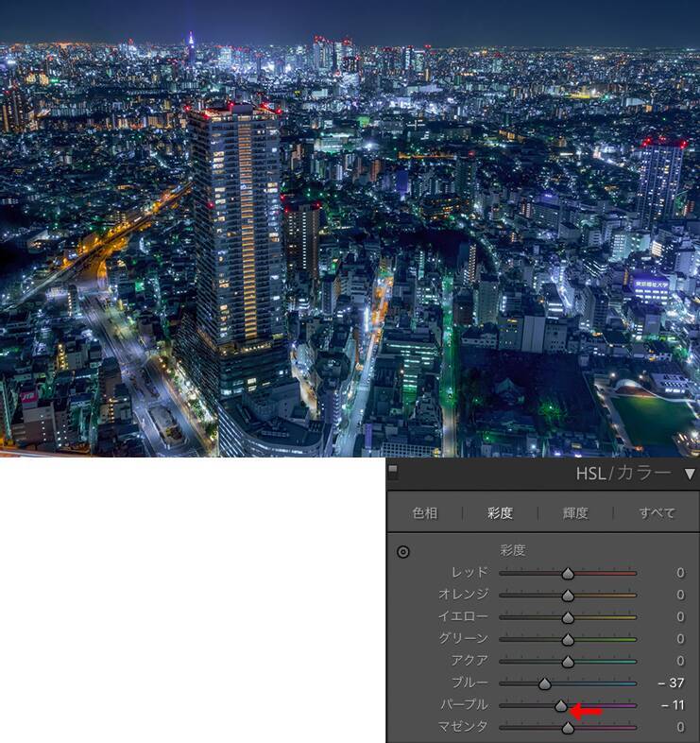Click the グリーン saturation slider handle
Image resolution: width=700 pixels, height=743 pixels.
568,640
